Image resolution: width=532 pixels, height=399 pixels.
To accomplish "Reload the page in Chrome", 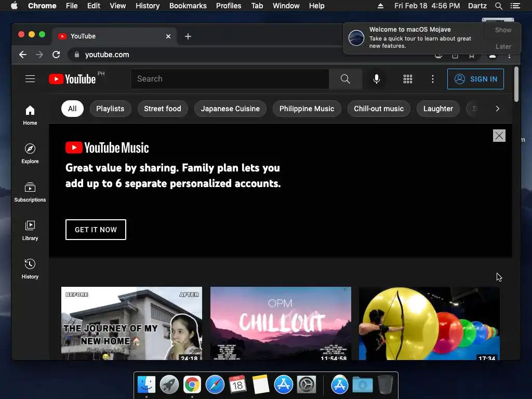I will [56, 55].
